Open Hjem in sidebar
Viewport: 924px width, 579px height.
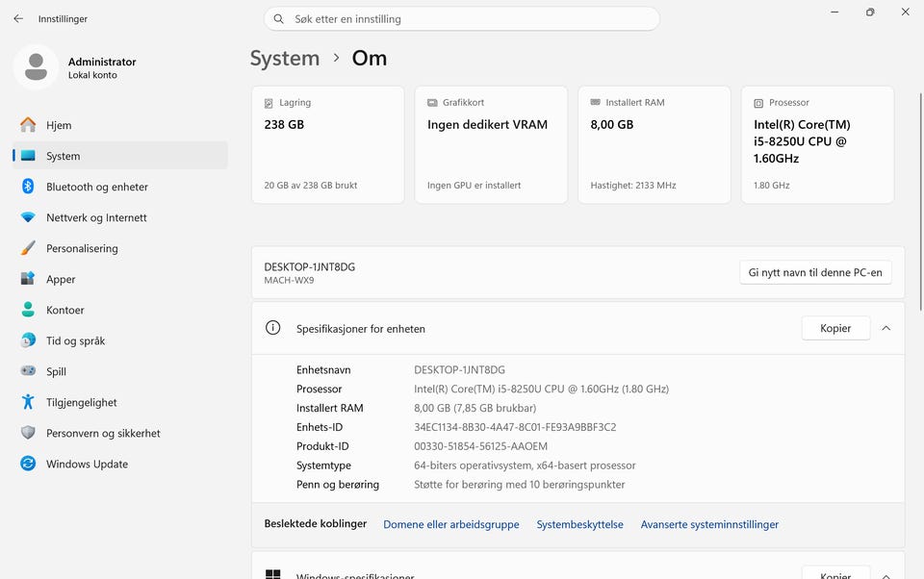coord(119,125)
